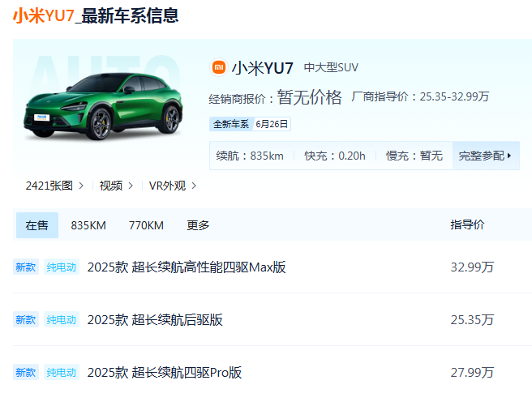Open 2025款 超长续航后驱版 model

[x=155, y=320]
